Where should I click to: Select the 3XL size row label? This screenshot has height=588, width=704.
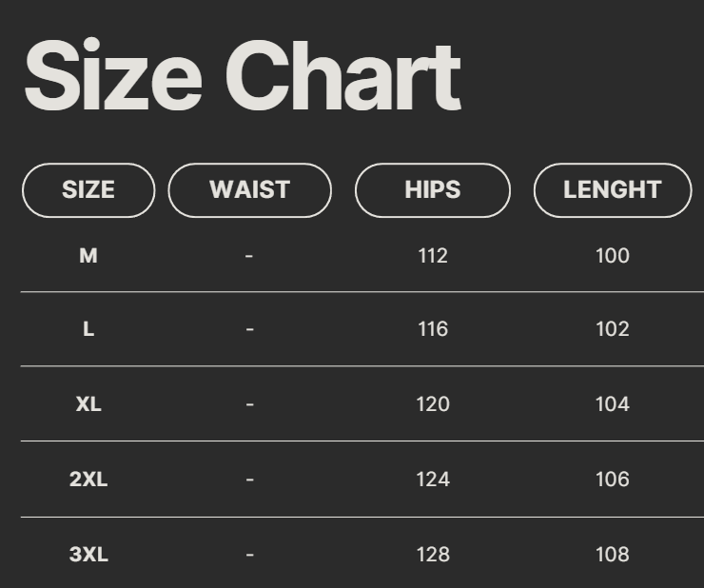(x=88, y=554)
